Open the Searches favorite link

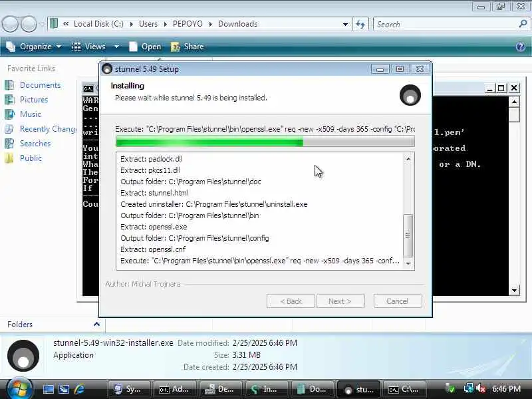pyautogui.click(x=35, y=144)
